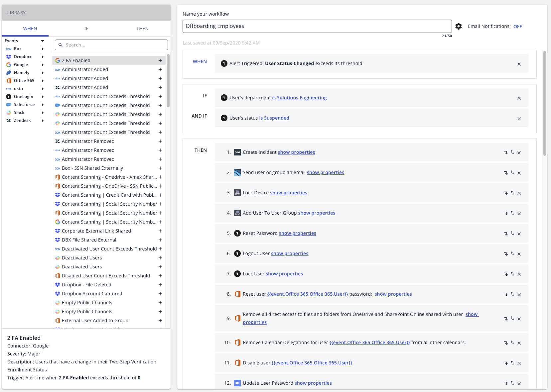Expand the Salesforce connector
This screenshot has width=551, height=392.
pos(43,105)
